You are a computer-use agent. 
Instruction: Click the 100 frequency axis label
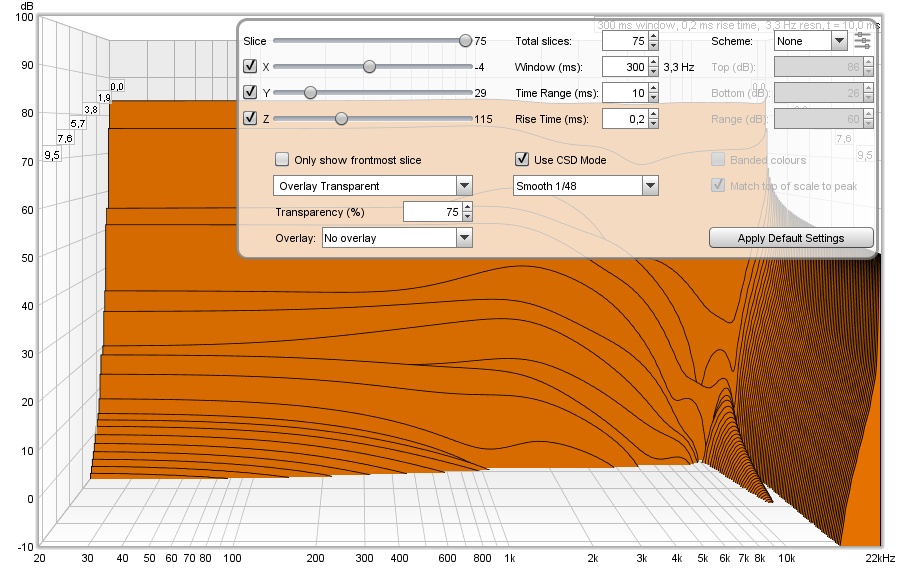pos(232,558)
